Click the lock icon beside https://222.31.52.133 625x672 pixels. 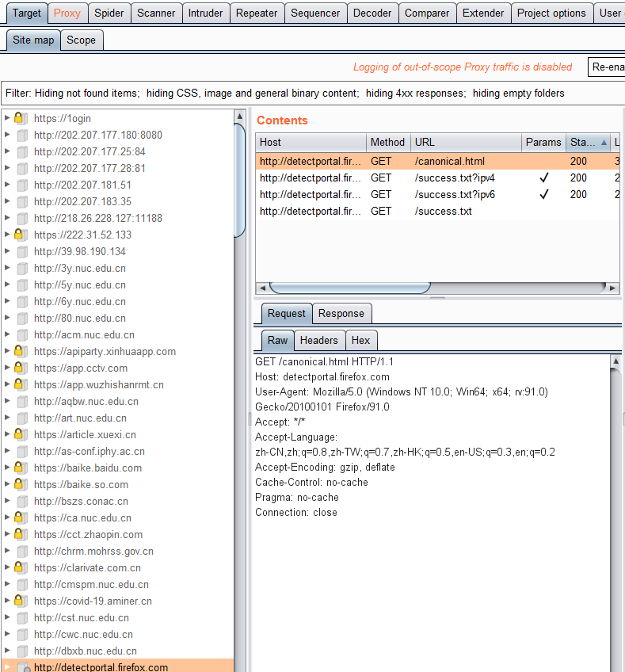[19, 235]
